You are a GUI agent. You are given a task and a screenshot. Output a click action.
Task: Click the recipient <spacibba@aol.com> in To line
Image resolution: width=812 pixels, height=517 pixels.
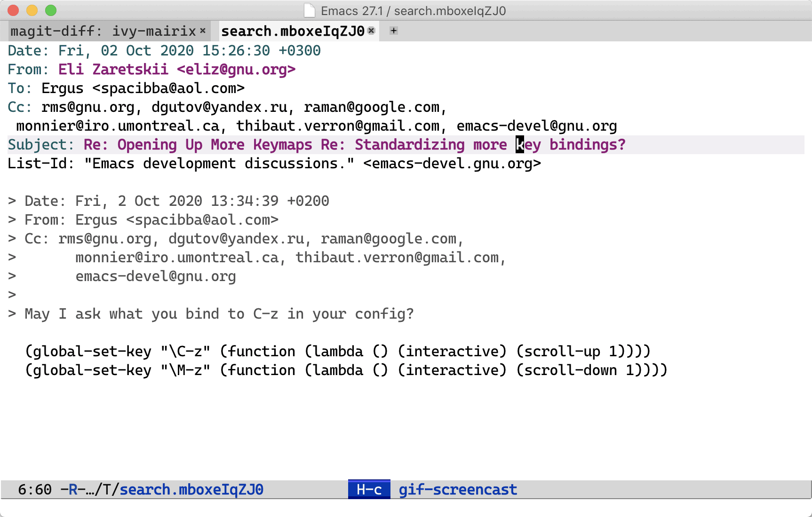[168, 88]
